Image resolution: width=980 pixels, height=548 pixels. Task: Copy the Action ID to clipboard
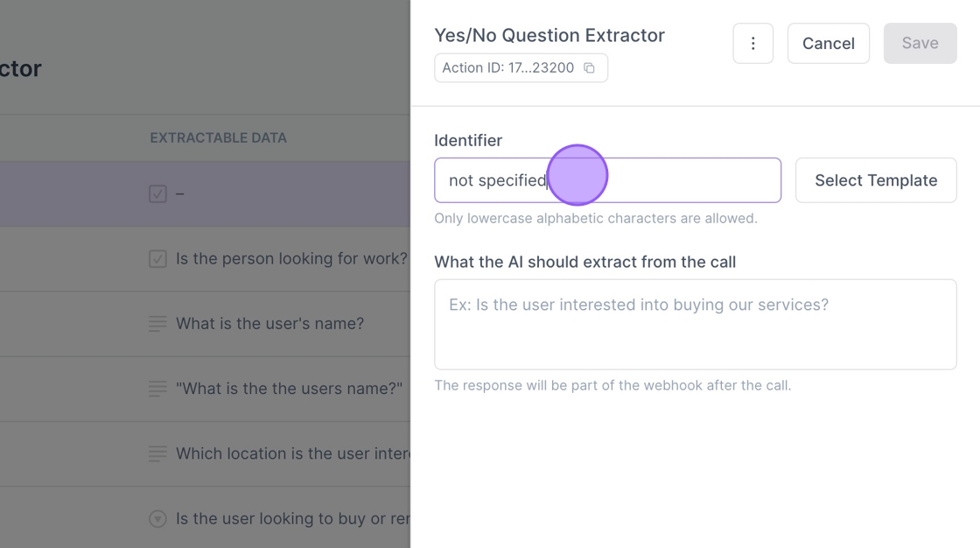point(590,68)
